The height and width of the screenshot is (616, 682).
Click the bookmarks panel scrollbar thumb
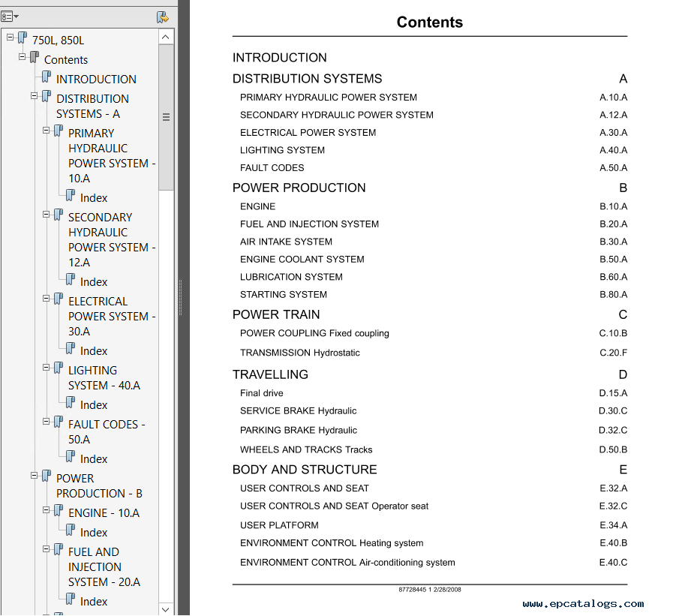pyautogui.click(x=166, y=116)
